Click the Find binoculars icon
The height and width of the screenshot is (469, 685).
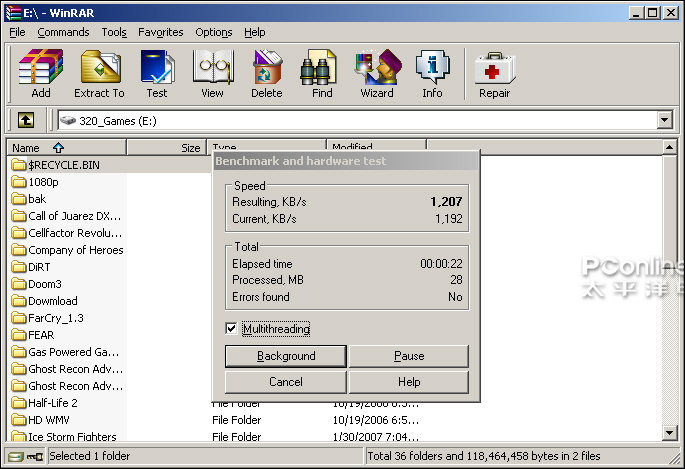click(x=318, y=67)
